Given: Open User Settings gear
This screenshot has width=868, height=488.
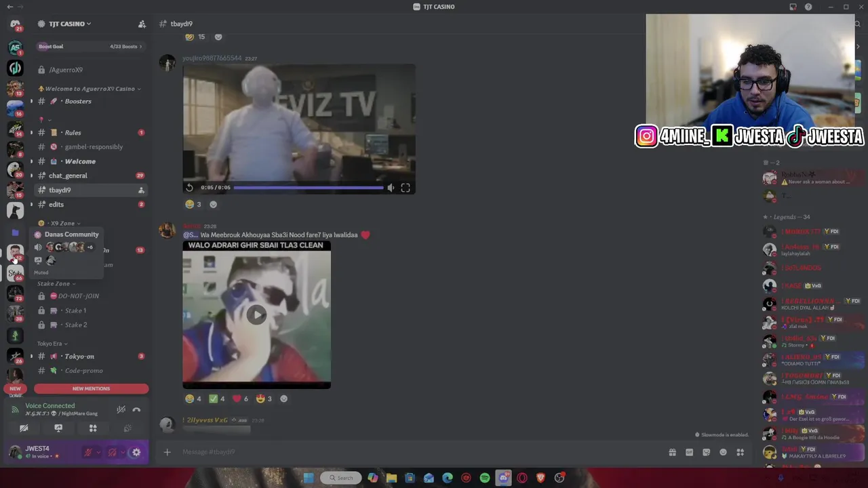Looking at the screenshot, I should point(136,452).
